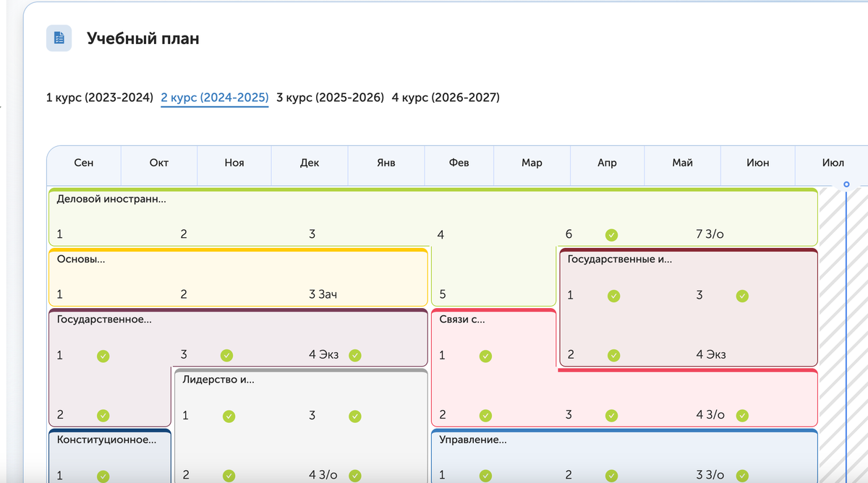Click checkmark beside 1 in Лидерство и... block
The height and width of the screenshot is (483, 868).
click(229, 416)
